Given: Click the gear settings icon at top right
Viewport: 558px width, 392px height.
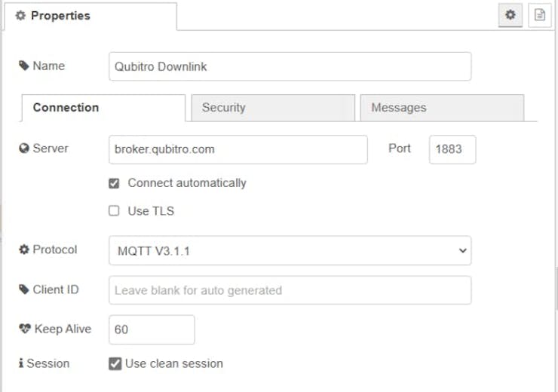Looking at the screenshot, I should [510, 15].
